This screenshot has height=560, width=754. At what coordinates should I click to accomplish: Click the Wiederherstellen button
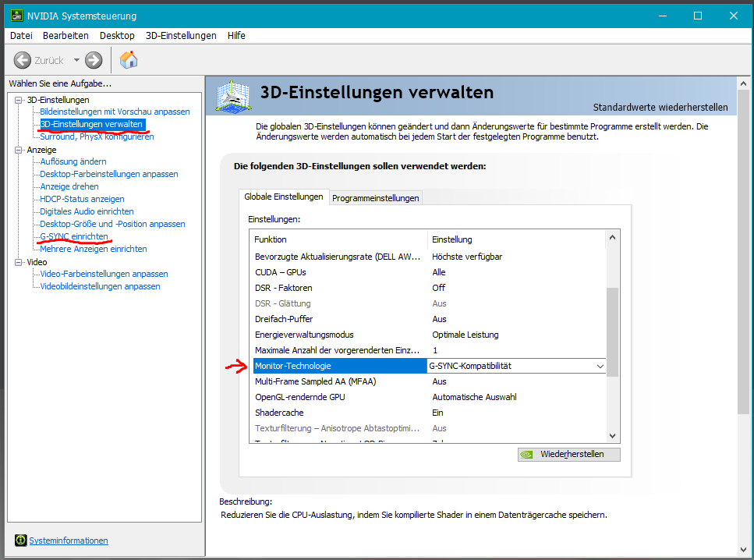(569, 454)
